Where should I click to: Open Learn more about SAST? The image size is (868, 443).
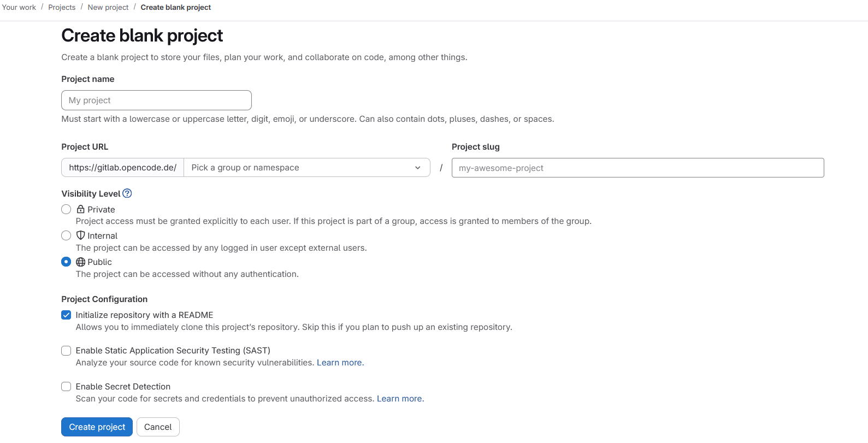(340, 362)
